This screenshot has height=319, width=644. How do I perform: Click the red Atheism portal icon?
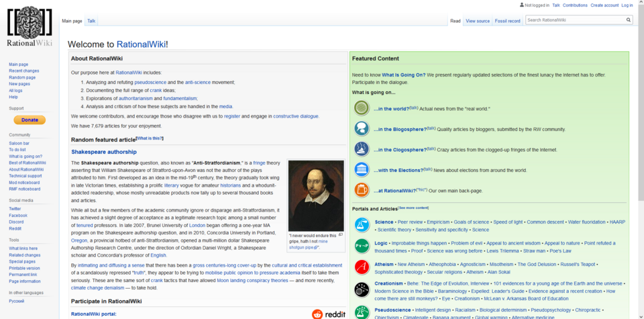362,267
